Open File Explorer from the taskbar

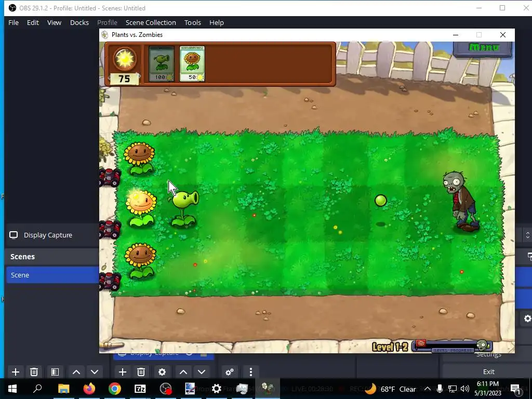(x=63, y=389)
